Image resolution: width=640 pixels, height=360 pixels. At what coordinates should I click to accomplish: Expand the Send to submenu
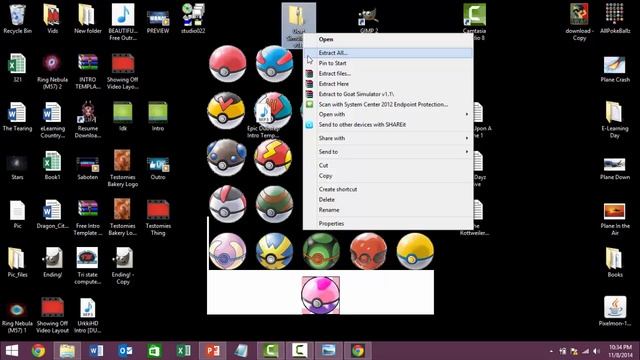(388, 152)
